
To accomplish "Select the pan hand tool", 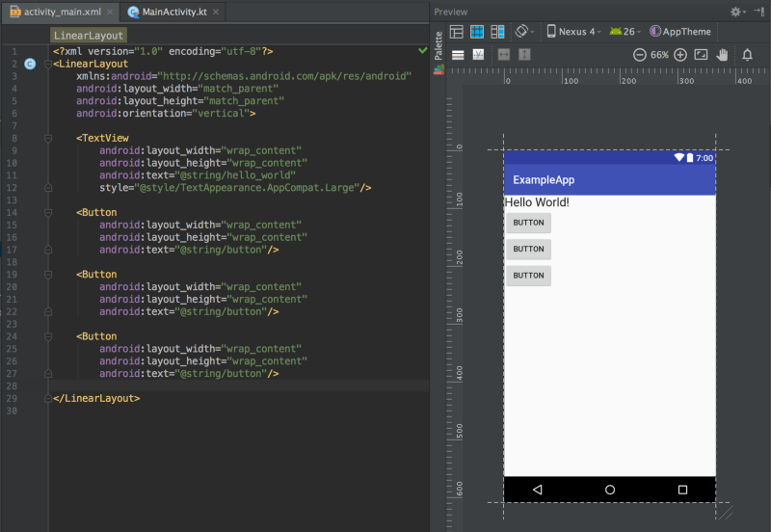I will pos(722,55).
